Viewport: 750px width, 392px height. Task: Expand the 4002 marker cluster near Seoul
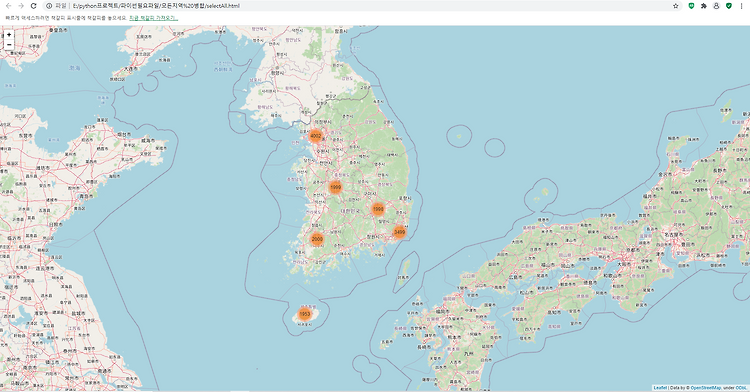(315, 136)
